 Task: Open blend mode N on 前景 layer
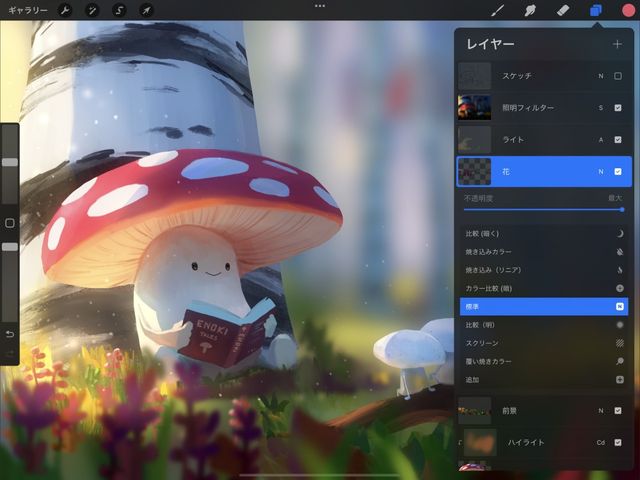click(x=601, y=411)
